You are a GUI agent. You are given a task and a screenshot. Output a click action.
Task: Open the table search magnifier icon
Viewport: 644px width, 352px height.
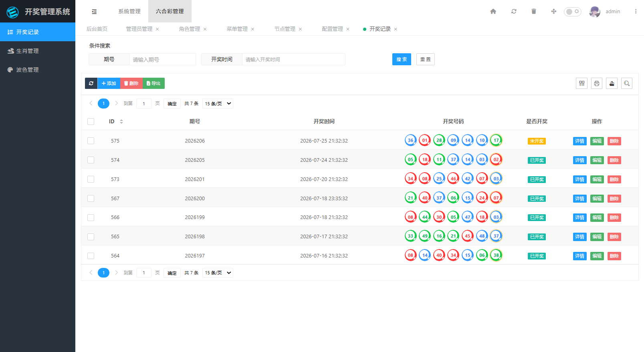coord(627,83)
